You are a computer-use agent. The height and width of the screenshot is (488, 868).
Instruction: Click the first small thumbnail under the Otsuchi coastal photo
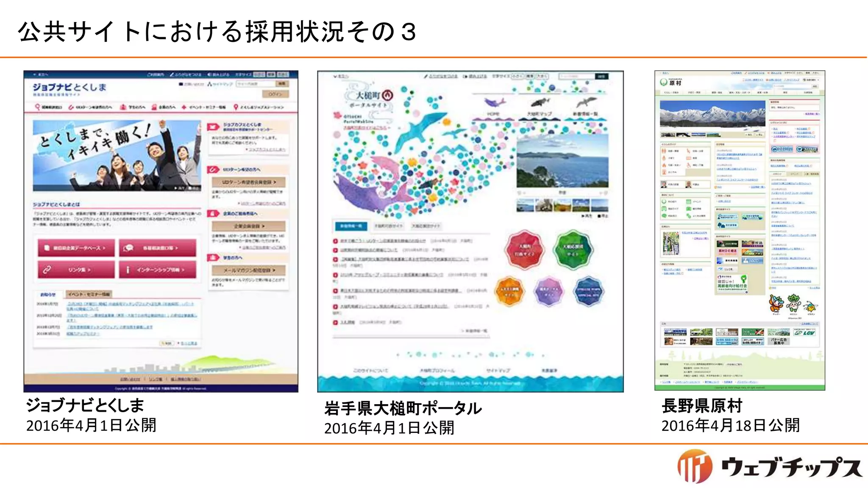pyautogui.click(x=524, y=205)
